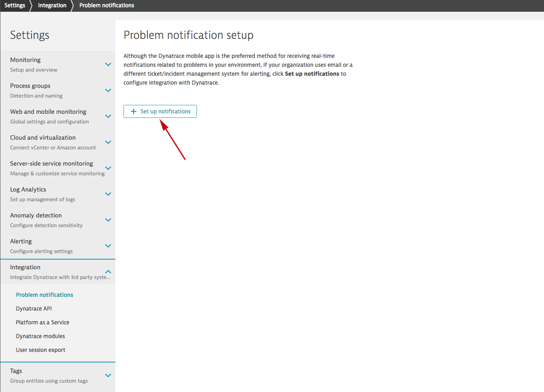Expand Server-side service monitoring chevron

coord(108,168)
